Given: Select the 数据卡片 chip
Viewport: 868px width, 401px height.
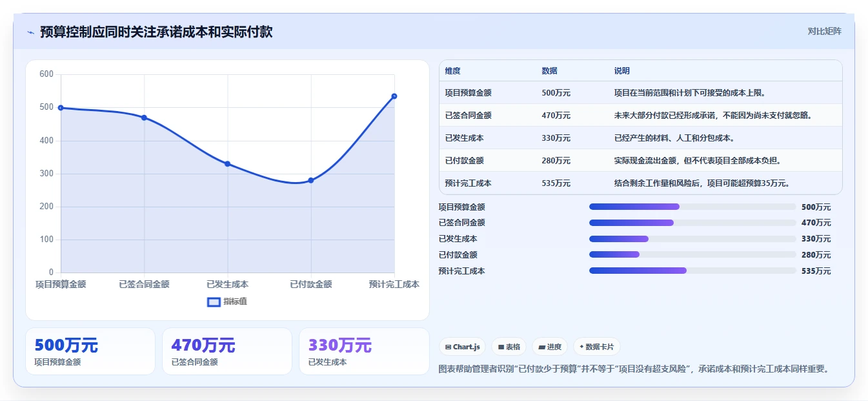Looking at the screenshot, I should (x=597, y=347).
